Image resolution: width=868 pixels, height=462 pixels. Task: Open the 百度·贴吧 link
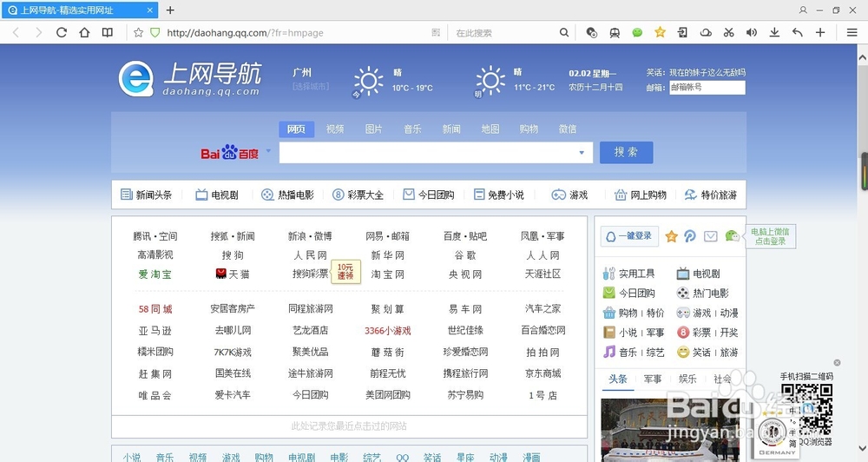click(x=465, y=236)
